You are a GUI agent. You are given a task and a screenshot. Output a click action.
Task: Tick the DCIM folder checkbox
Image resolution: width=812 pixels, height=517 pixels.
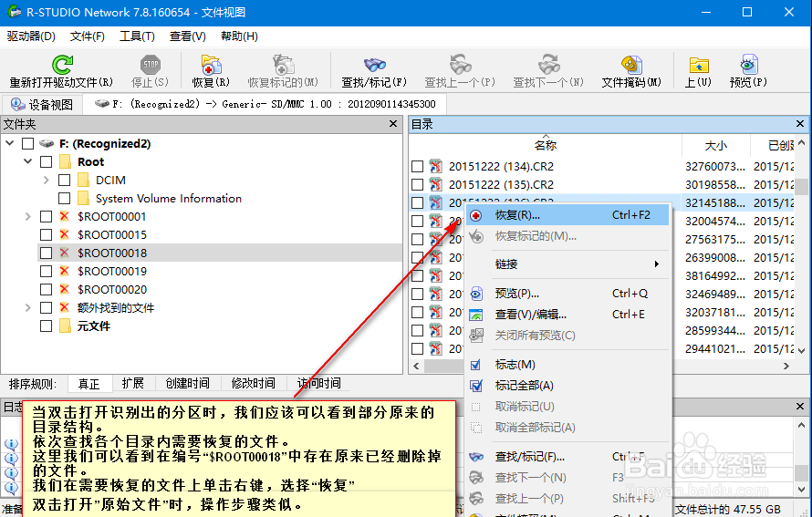coord(64,181)
